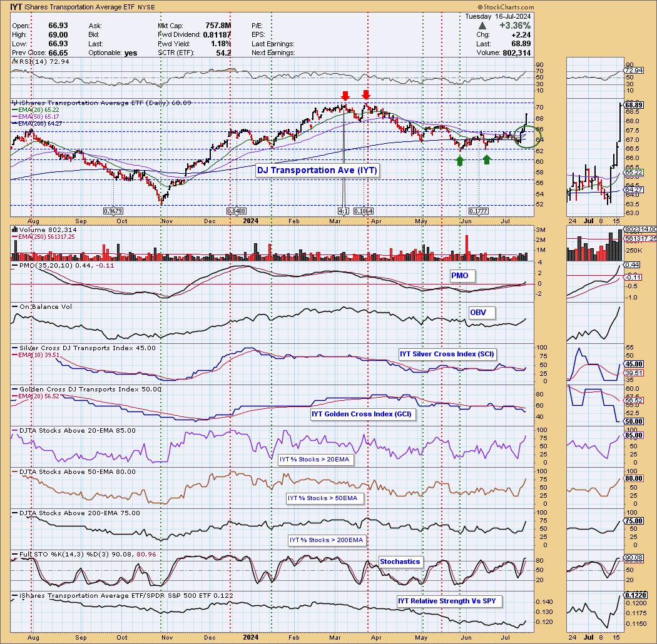
Task: Click the Mkt Cap value 757.8M
Action: pos(218,26)
